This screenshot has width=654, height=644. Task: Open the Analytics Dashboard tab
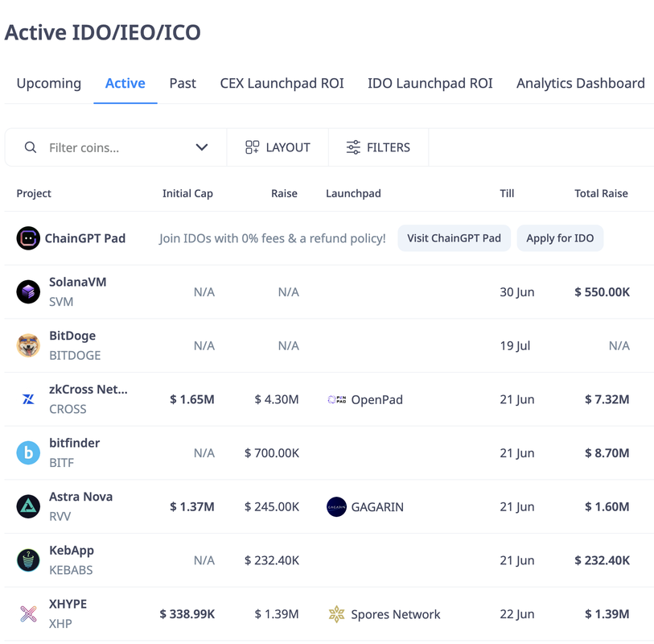click(x=581, y=83)
